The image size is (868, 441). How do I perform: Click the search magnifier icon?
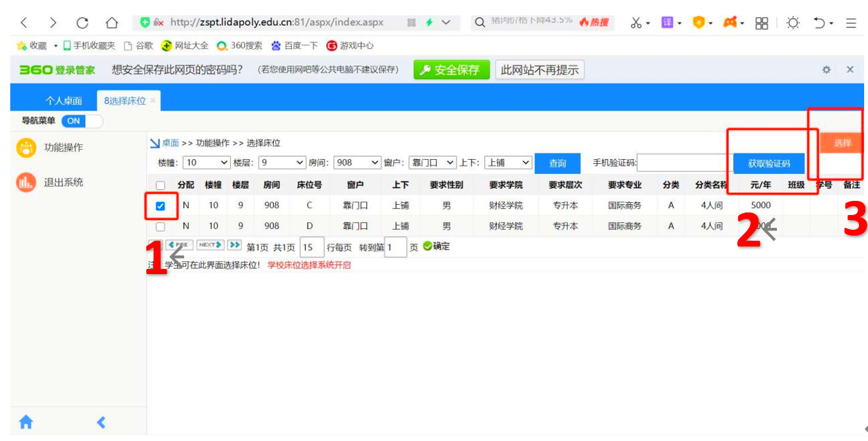pyautogui.click(x=480, y=23)
